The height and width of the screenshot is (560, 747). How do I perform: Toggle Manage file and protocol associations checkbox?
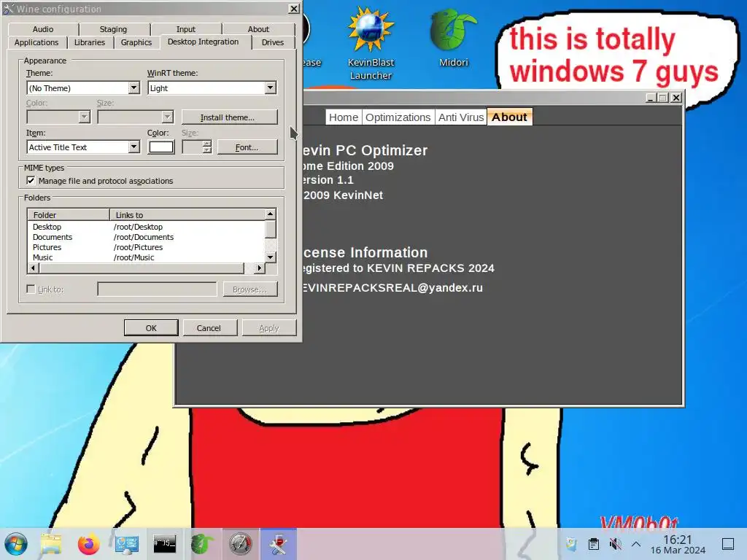[x=31, y=181]
